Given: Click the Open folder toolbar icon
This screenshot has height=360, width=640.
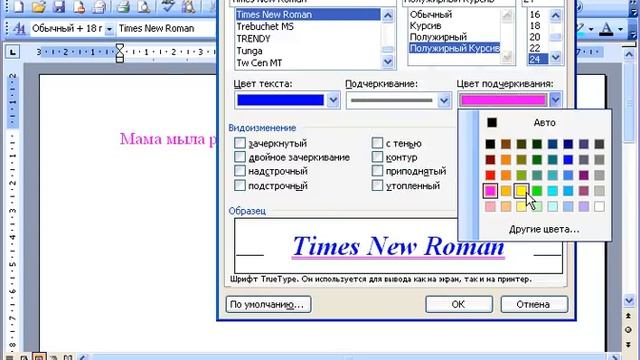Looking at the screenshot, I should point(39,7).
